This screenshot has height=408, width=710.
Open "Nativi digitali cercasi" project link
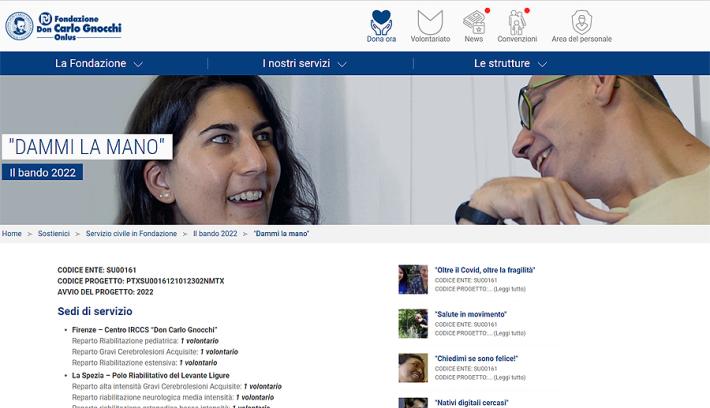pos(471,403)
